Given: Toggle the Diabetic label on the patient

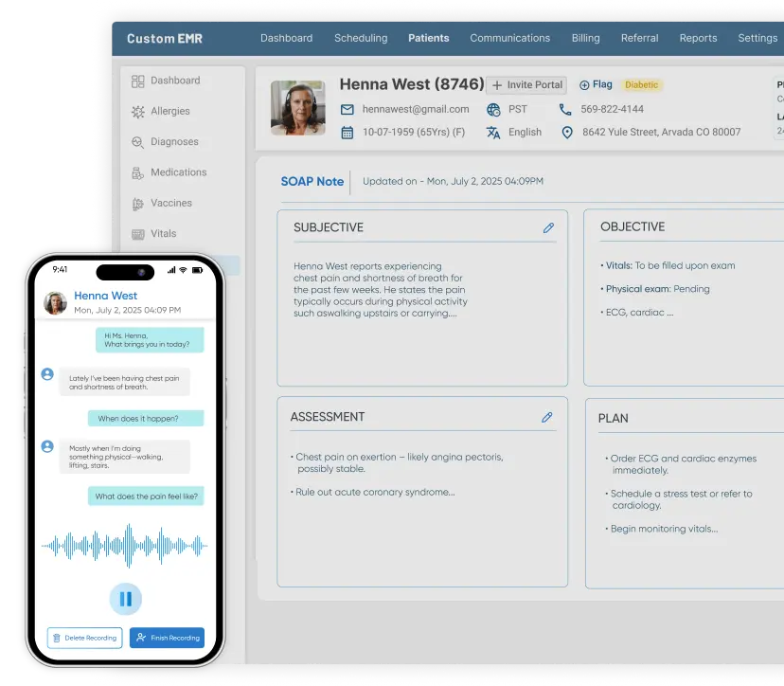Looking at the screenshot, I should click(641, 84).
